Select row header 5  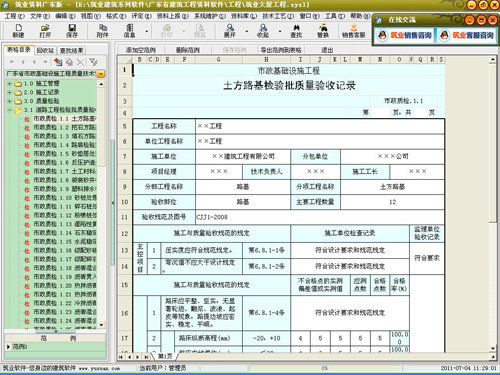click(x=124, y=126)
